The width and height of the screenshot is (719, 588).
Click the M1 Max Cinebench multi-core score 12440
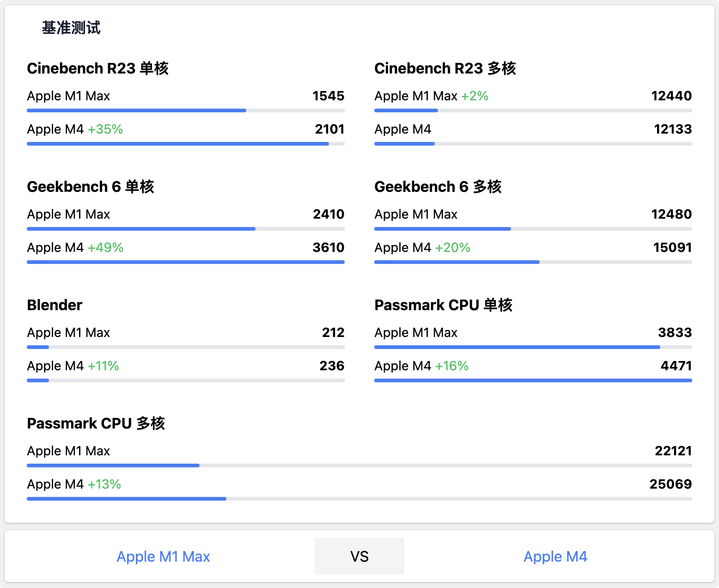point(671,96)
